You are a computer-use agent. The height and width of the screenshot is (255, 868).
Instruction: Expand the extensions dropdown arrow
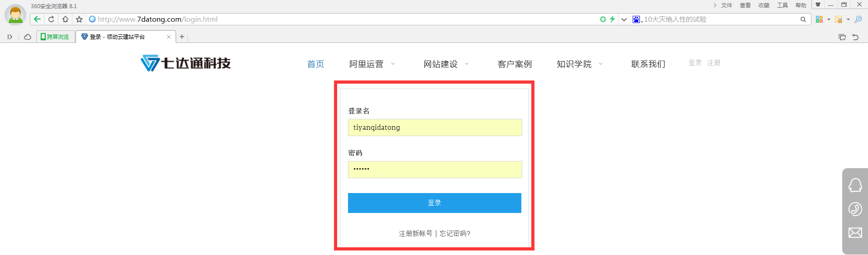click(x=829, y=19)
